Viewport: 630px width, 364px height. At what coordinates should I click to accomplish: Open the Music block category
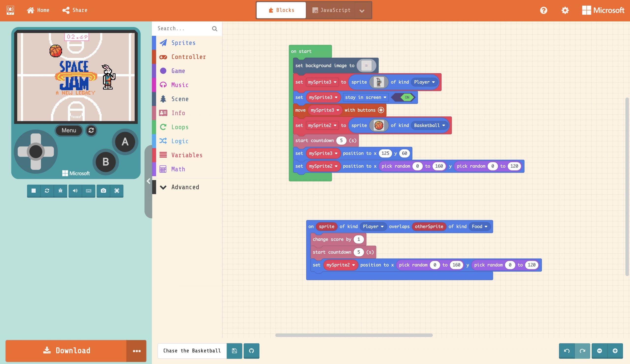187,85
